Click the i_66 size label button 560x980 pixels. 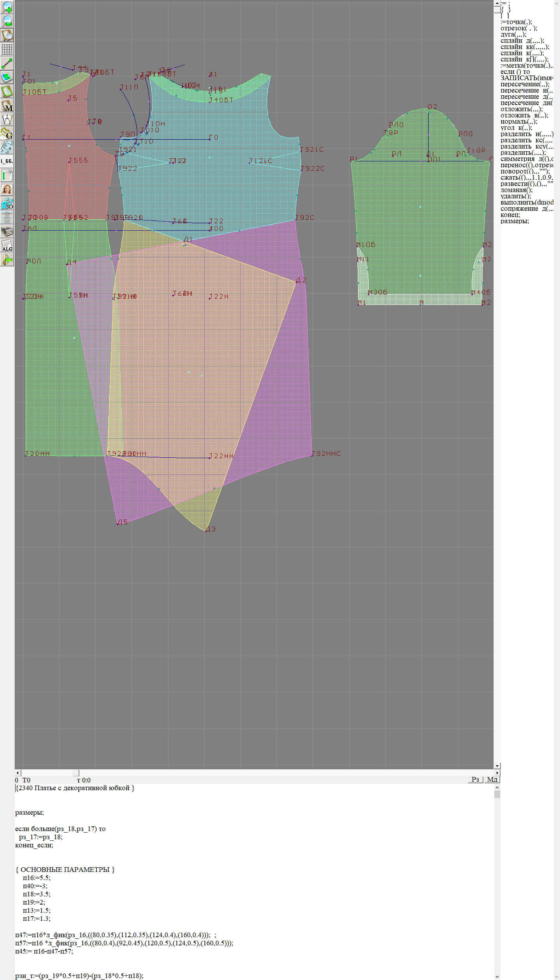(x=7, y=161)
